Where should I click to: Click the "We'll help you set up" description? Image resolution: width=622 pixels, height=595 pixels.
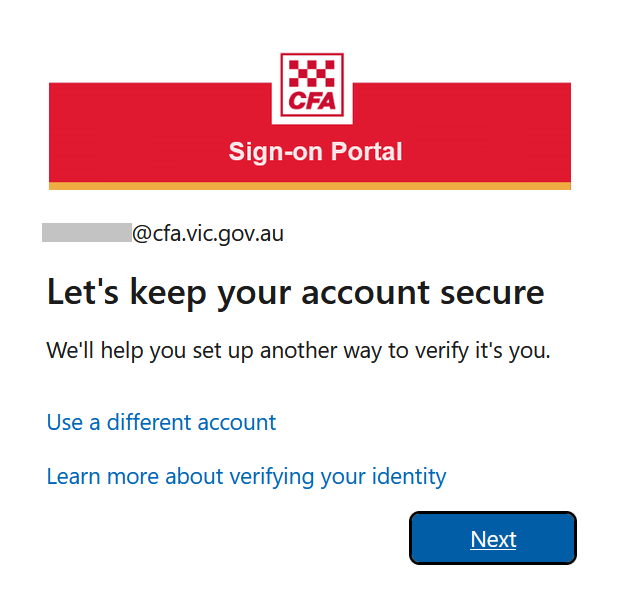click(x=299, y=351)
